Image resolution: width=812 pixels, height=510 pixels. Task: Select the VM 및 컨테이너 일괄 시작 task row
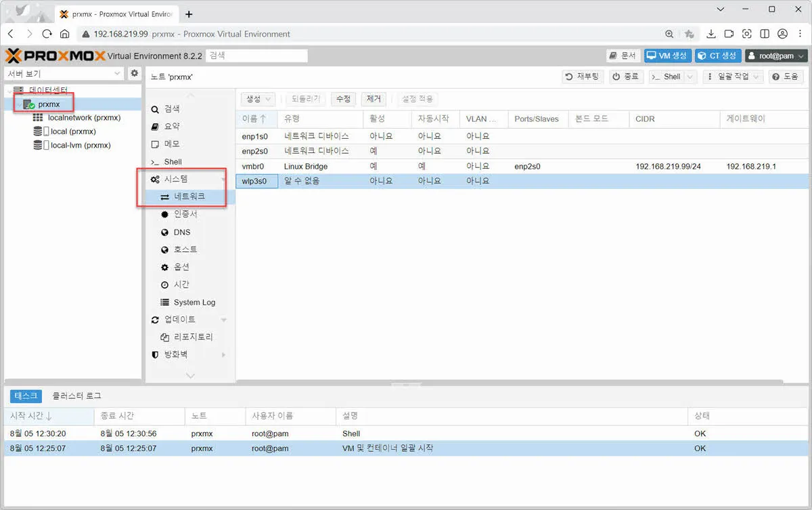(406, 448)
